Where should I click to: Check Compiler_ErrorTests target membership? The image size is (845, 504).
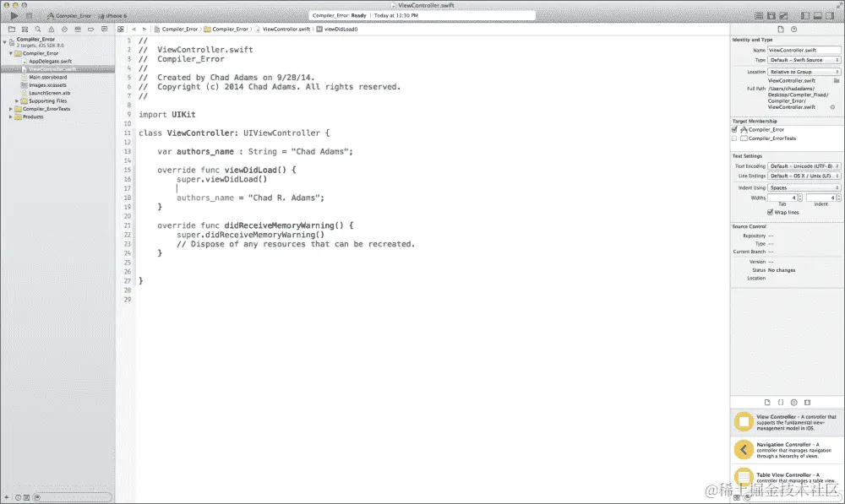[734, 138]
